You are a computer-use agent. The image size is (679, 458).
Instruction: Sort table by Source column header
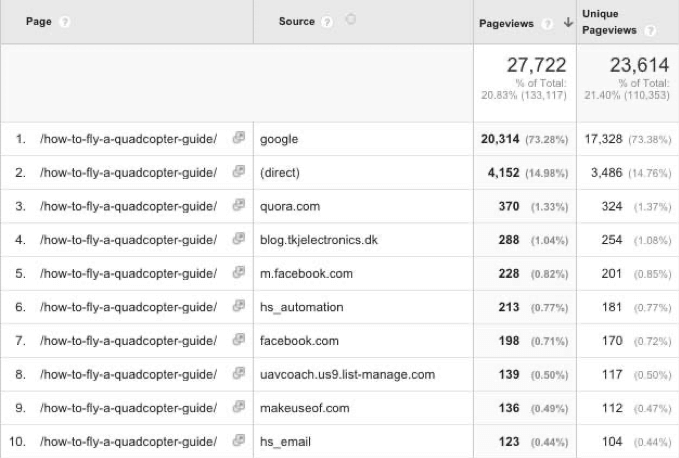point(297,21)
